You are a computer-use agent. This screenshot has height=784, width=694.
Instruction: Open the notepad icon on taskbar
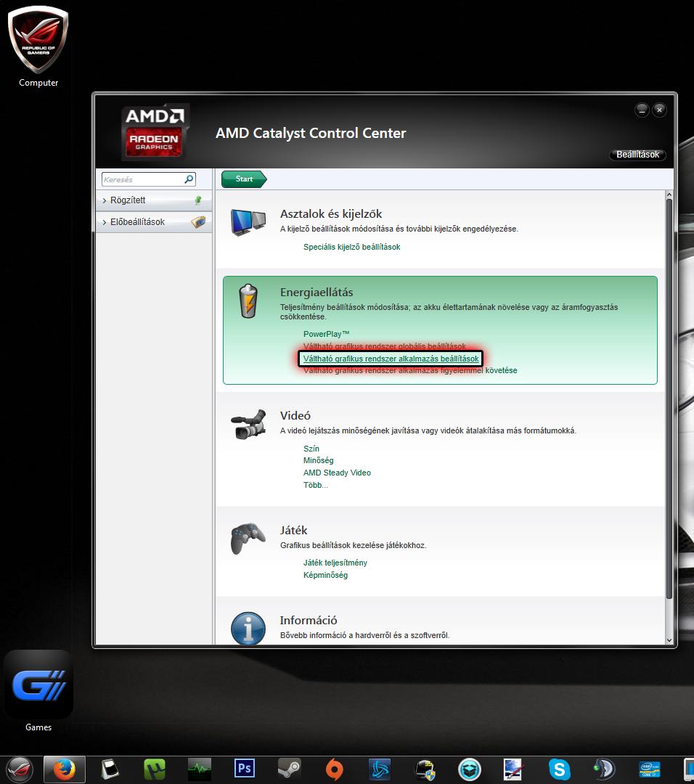coord(110,769)
